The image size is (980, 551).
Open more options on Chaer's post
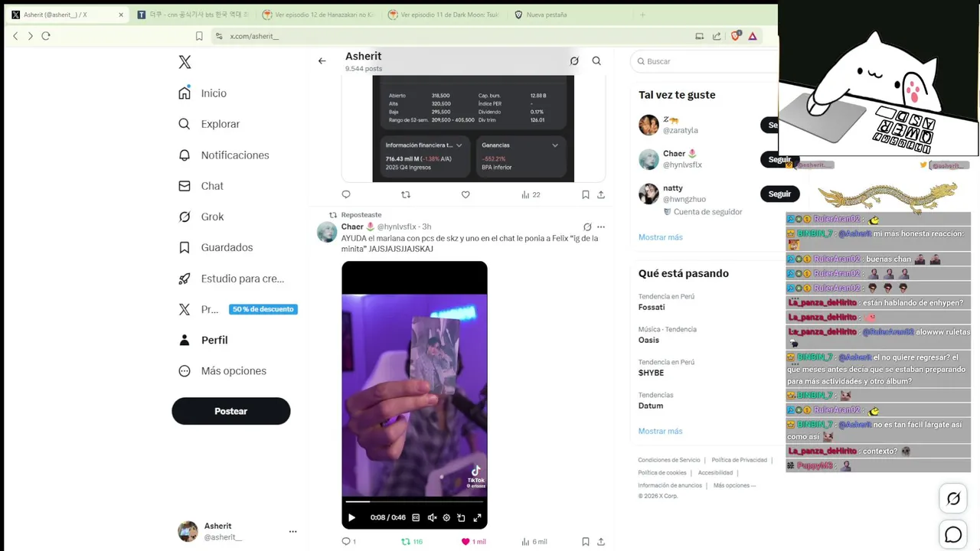[x=601, y=227]
